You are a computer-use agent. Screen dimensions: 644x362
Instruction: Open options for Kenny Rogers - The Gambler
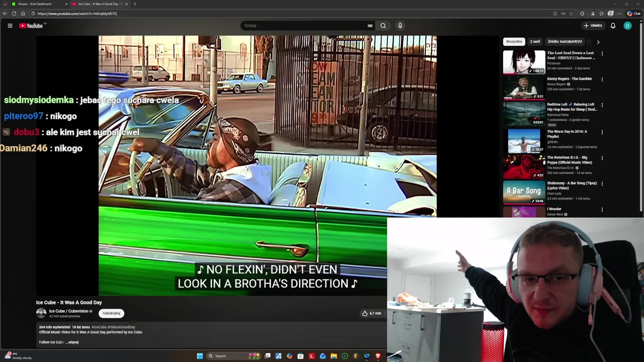pyautogui.click(x=602, y=79)
